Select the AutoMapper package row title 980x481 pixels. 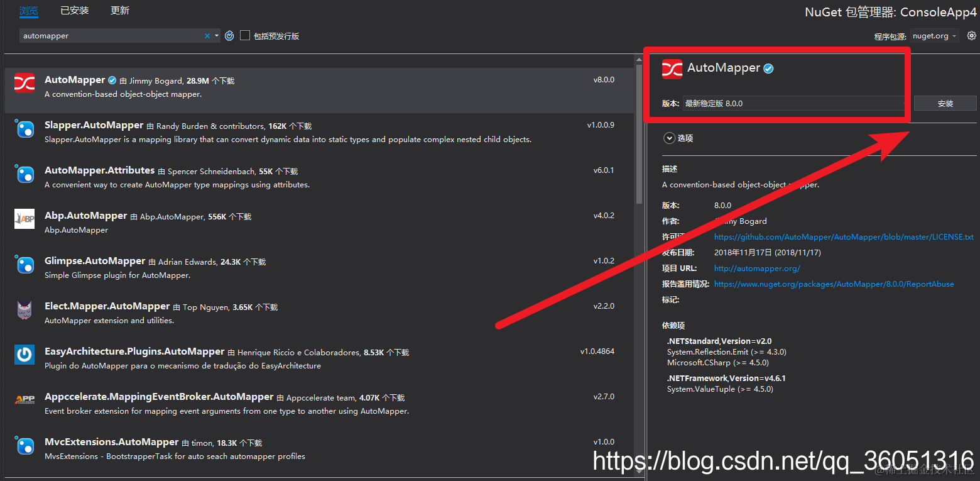tap(75, 80)
